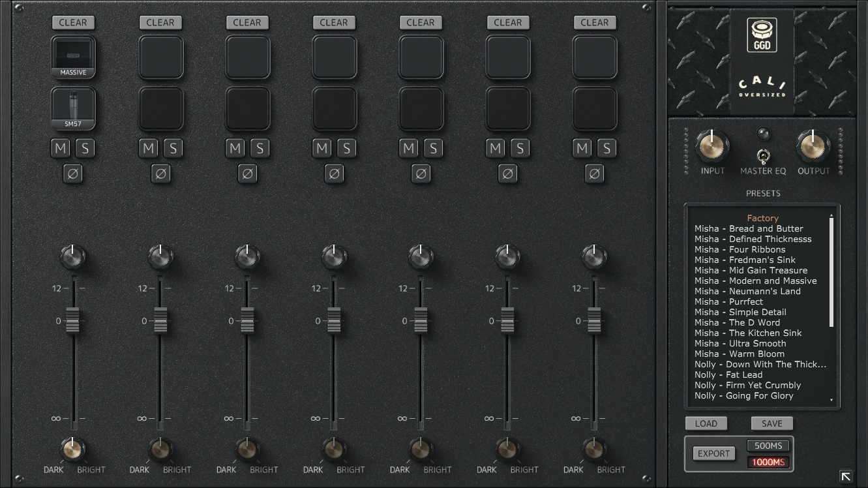Open the MASSIVE cabinet slot

coord(73,57)
